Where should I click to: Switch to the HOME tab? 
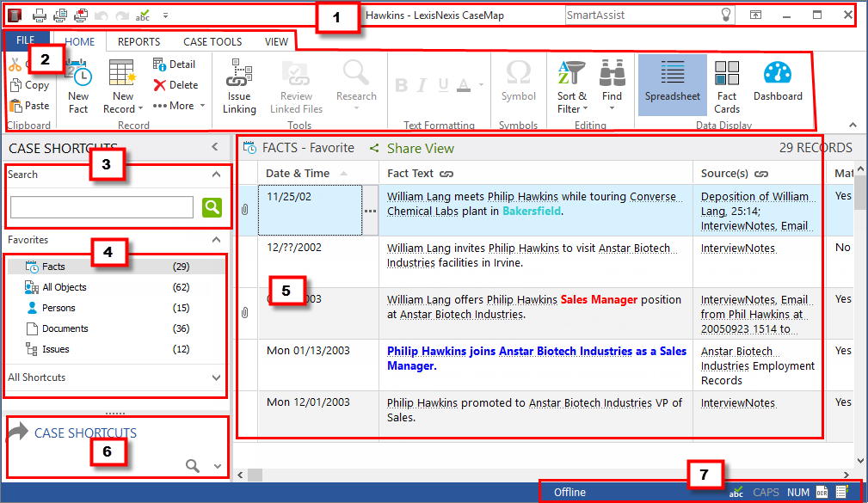point(80,41)
